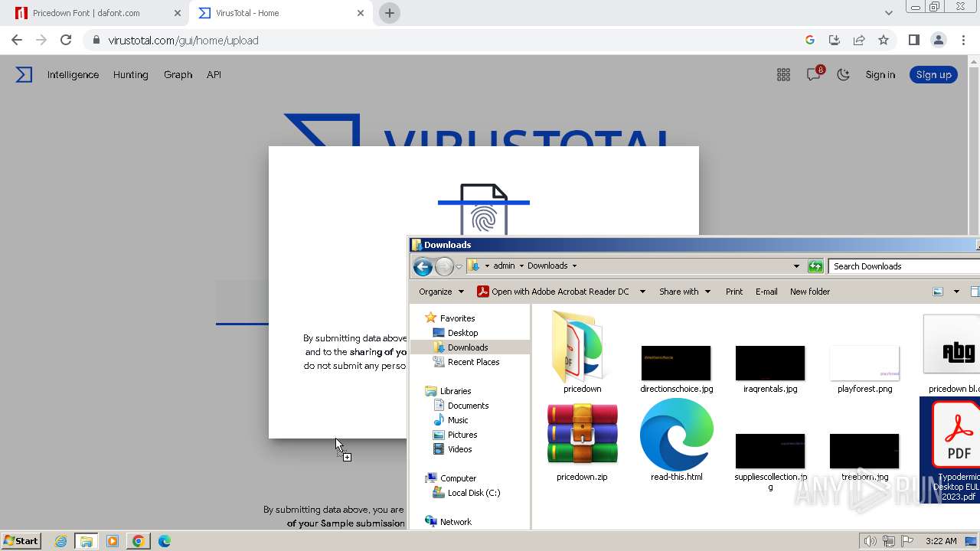Screen dimensions: 980x551
Task: Expand Open with dropdown arrow
Action: tap(642, 292)
